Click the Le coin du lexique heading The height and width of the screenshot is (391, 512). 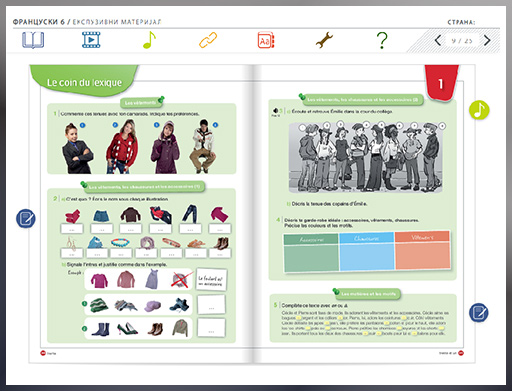tap(84, 82)
